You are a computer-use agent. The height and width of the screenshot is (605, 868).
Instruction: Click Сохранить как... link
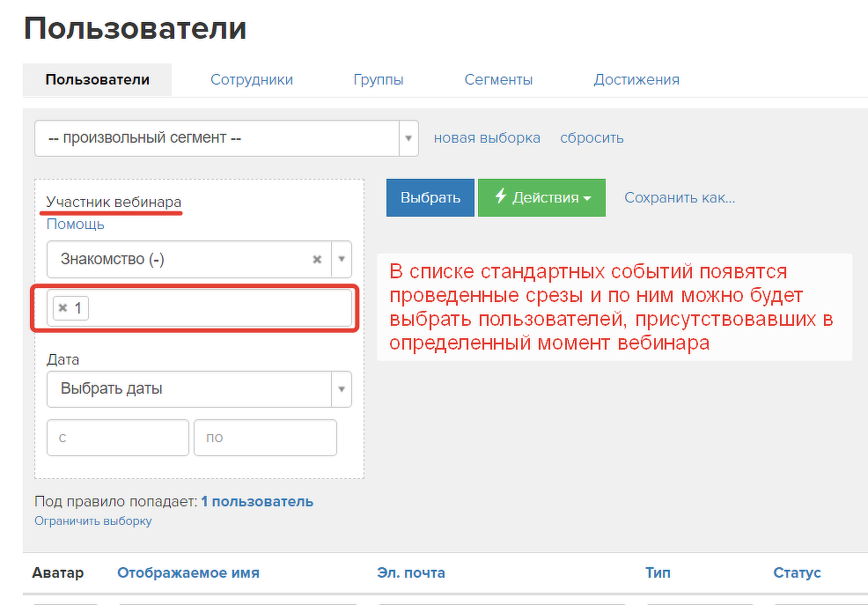680,197
